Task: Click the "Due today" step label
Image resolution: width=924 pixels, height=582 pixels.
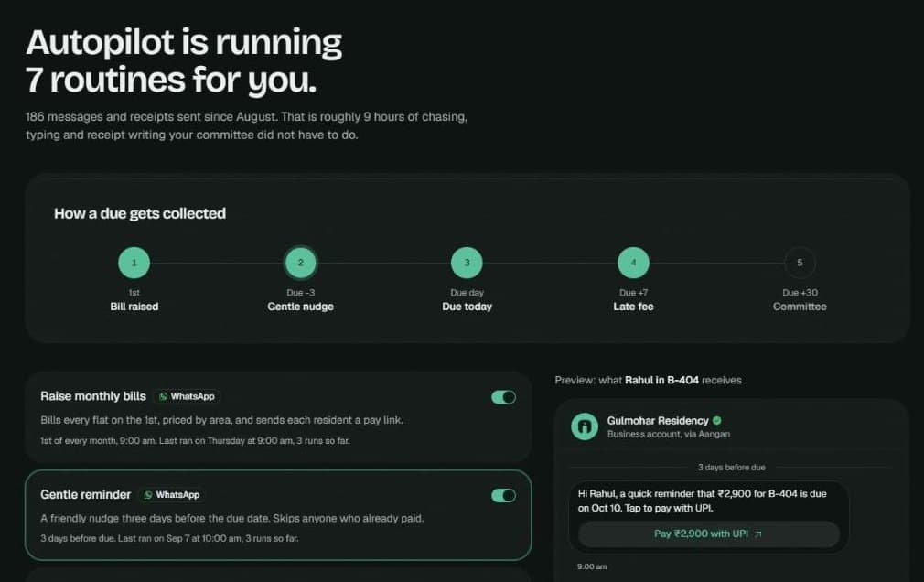Action: 467,307
